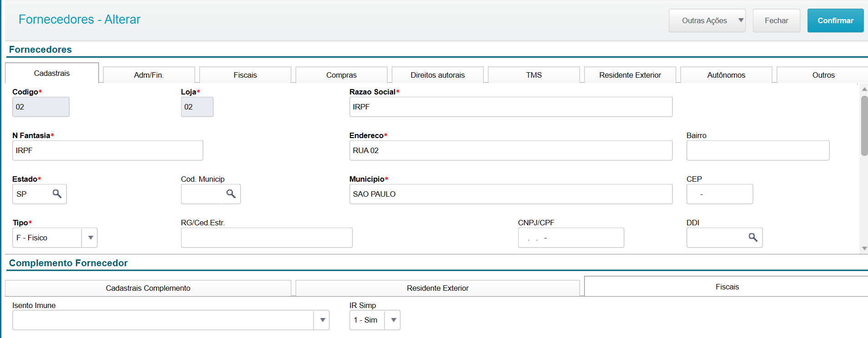Switch to the Autônomos tab
The image size is (868, 338).
coord(727,75)
